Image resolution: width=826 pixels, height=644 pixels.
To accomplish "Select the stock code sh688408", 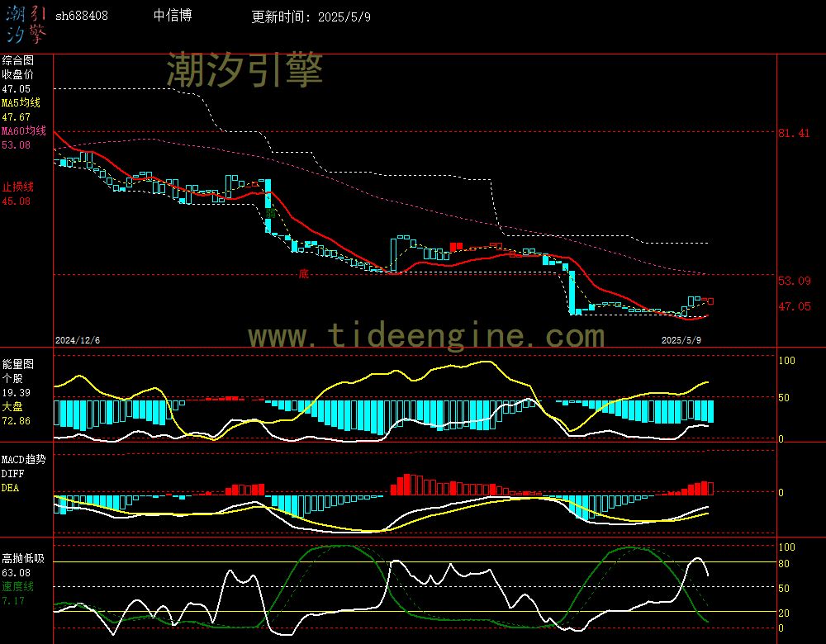I will click(82, 16).
